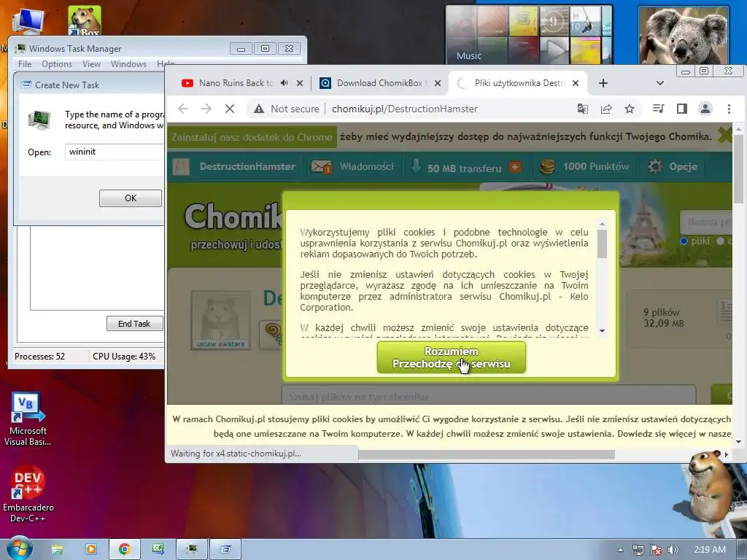Open File menu in Task Manager

coord(25,64)
